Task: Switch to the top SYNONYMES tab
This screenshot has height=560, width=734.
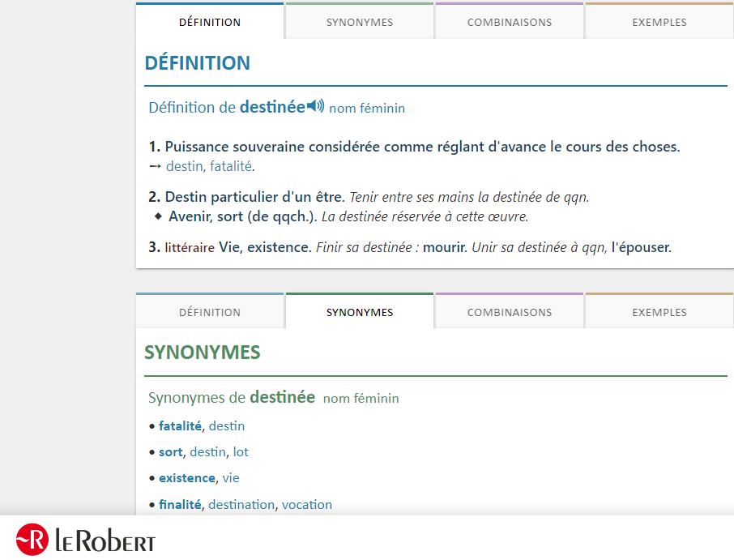Action: coord(360,22)
